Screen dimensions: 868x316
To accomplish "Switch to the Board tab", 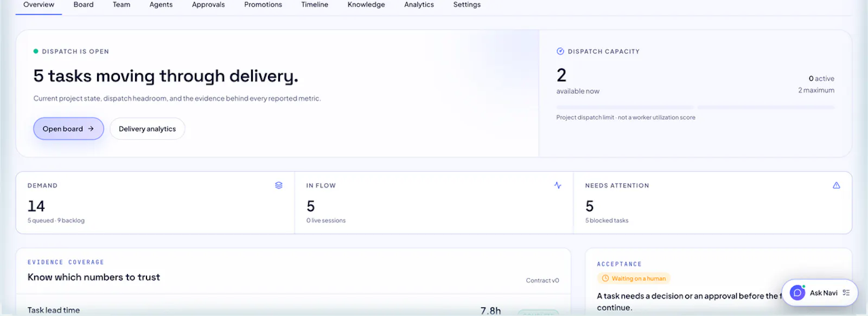I will (84, 5).
